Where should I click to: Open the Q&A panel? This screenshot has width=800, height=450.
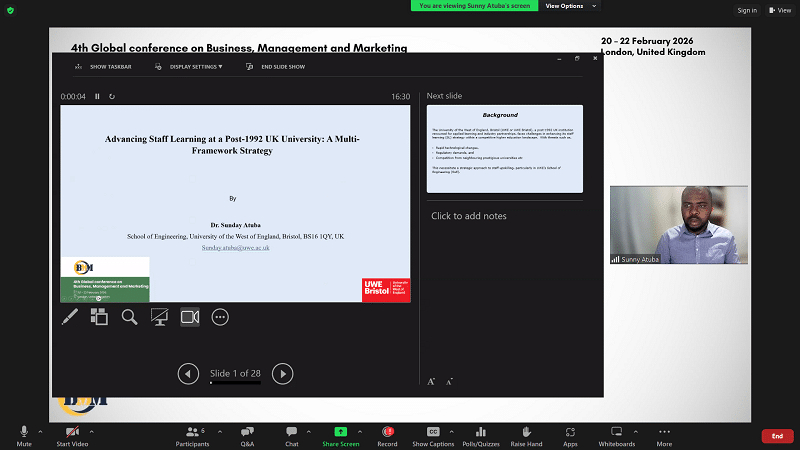[x=247, y=435]
